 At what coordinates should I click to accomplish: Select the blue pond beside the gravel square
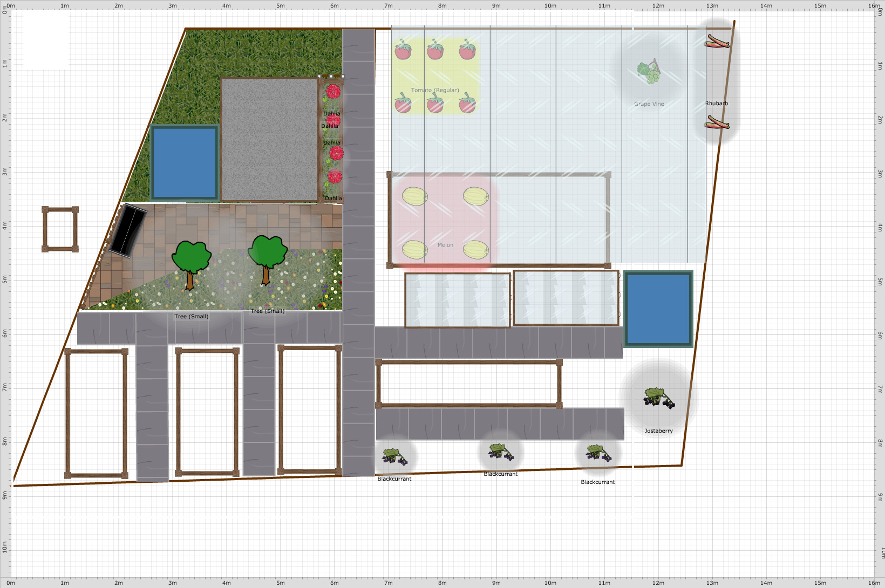(185, 163)
